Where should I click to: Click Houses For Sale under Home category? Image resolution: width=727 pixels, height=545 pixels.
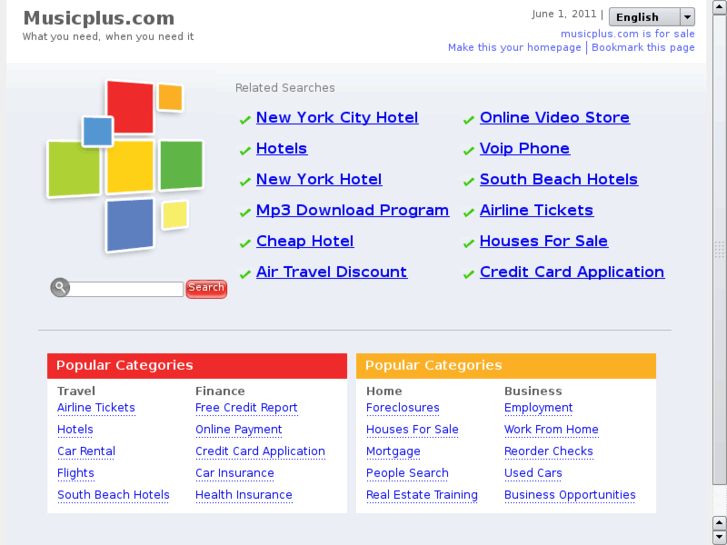[x=412, y=430]
